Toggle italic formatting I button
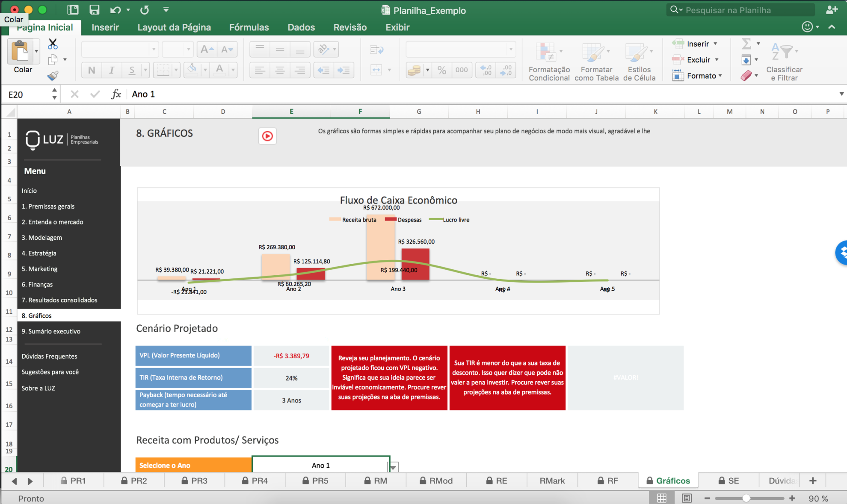The width and height of the screenshot is (847, 504). click(112, 70)
